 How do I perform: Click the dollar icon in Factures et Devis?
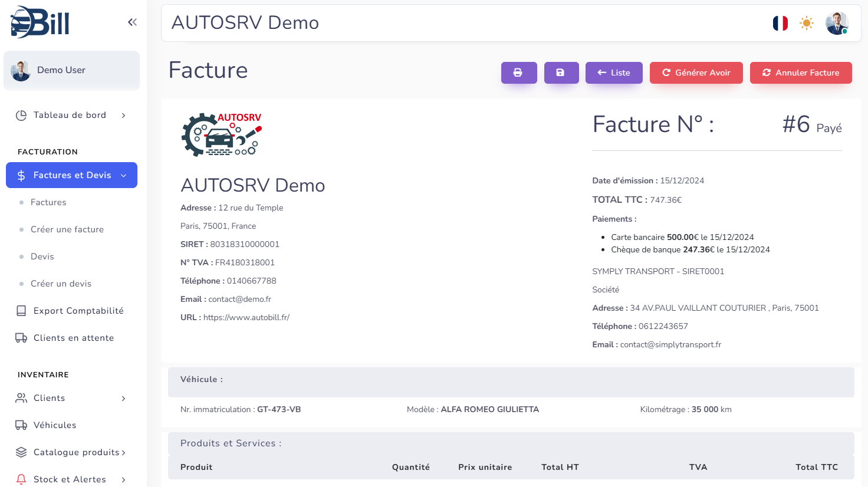(x=21, y=175)
